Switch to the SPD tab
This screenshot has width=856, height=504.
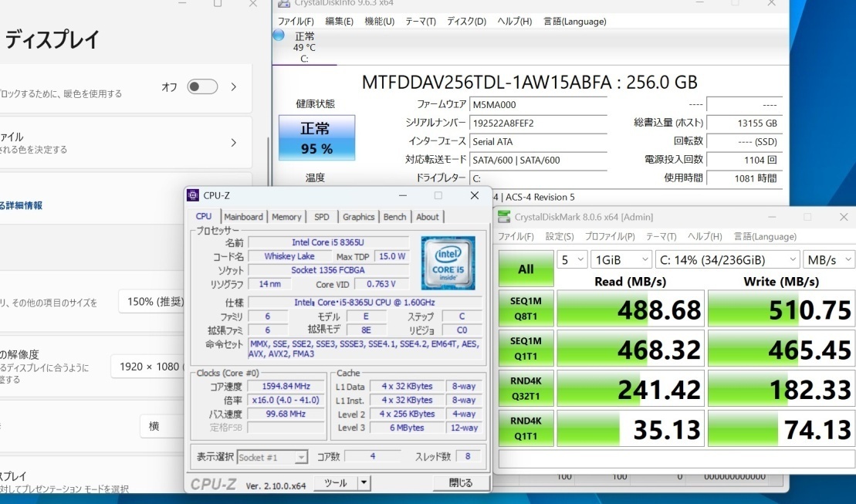pyautogui.click(x=322, y=217)
